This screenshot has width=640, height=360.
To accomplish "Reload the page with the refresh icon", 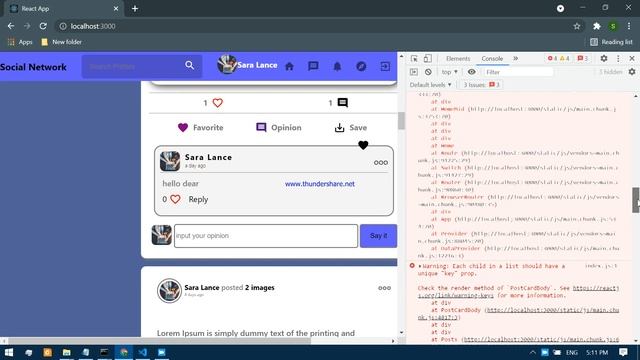I will [43, 26].
